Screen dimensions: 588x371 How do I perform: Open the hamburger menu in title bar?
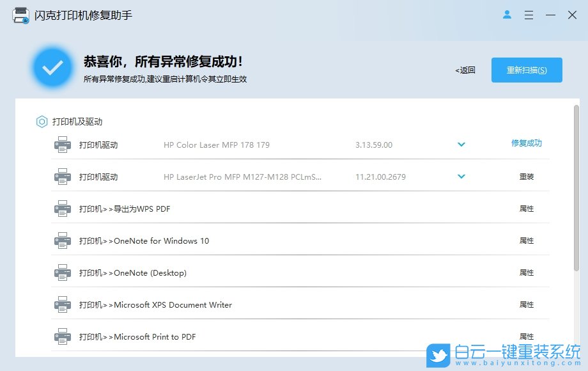coord(529,15)
